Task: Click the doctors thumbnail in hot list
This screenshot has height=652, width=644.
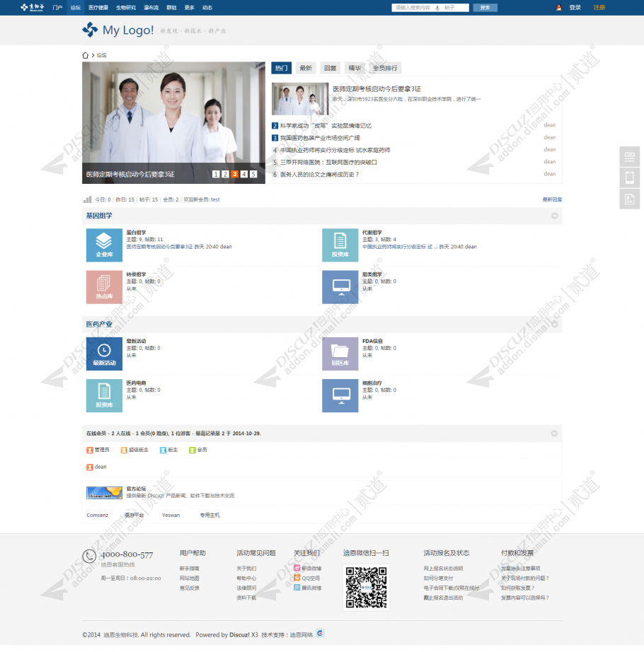Action: pyautogui.click(x=300, y=99)
